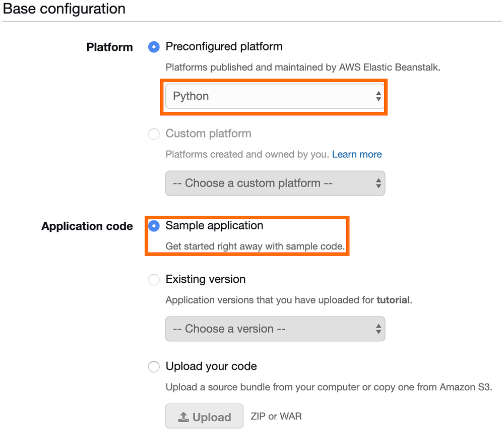Click the arrows icon on the version dropdown

(x=379, y=329)
